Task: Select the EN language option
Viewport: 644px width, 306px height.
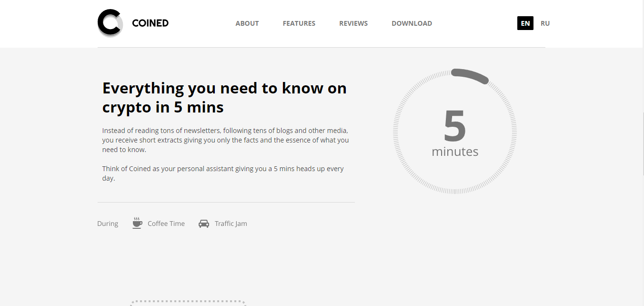Action: [525, 23]
